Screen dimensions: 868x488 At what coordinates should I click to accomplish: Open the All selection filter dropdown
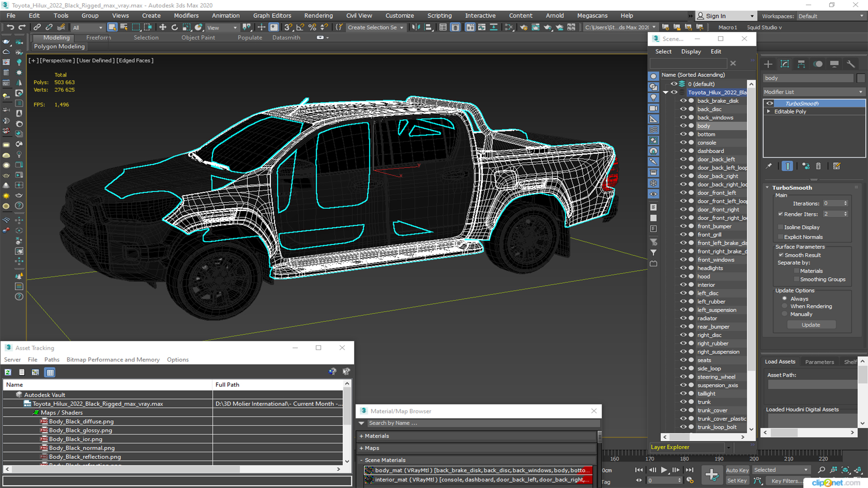(87, 28)
